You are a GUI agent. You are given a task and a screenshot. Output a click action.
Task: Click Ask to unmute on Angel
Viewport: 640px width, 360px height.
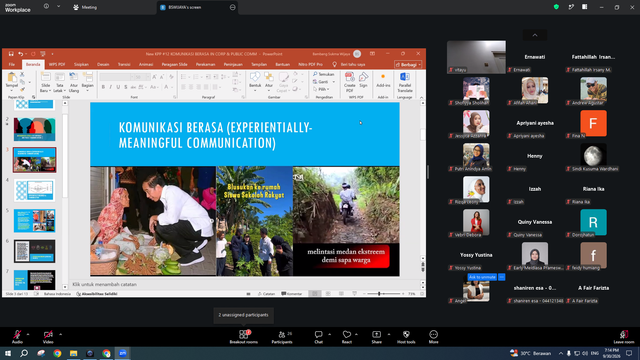(x=482, y=277)
